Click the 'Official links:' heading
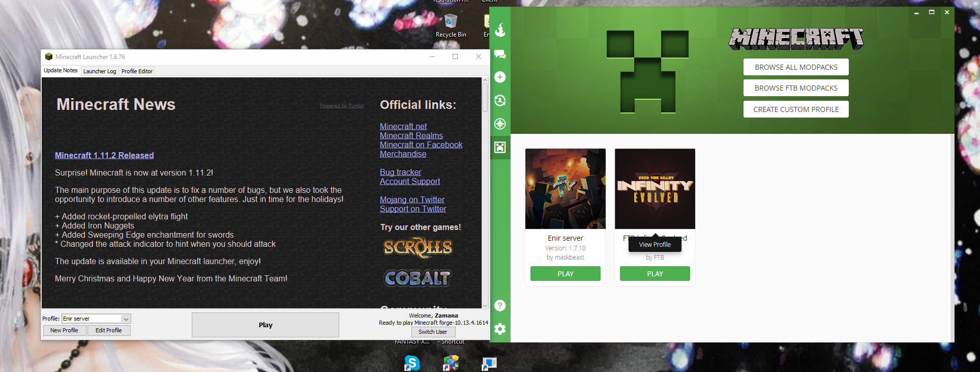This screenshot has width=980, height=372. click(x=418, y=105)
